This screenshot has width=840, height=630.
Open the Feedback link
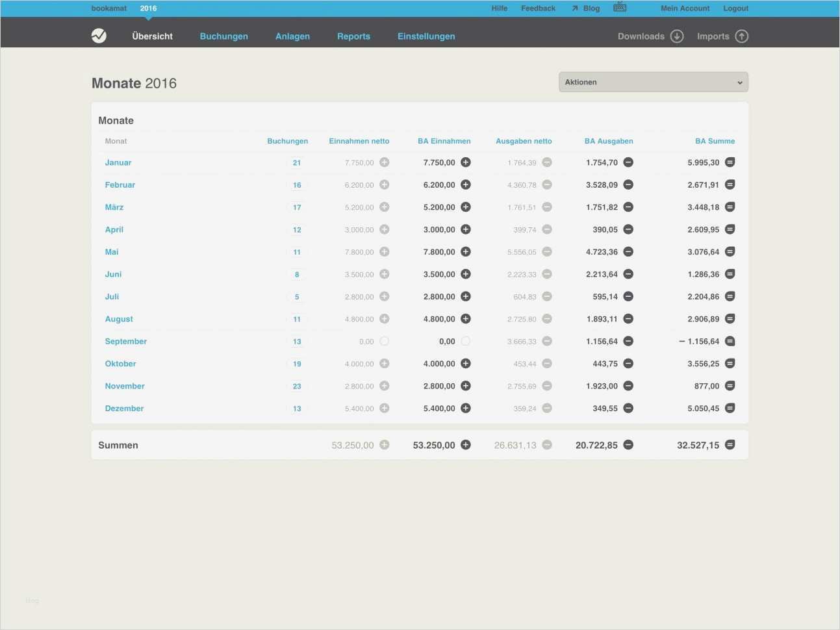click(538, 8)
